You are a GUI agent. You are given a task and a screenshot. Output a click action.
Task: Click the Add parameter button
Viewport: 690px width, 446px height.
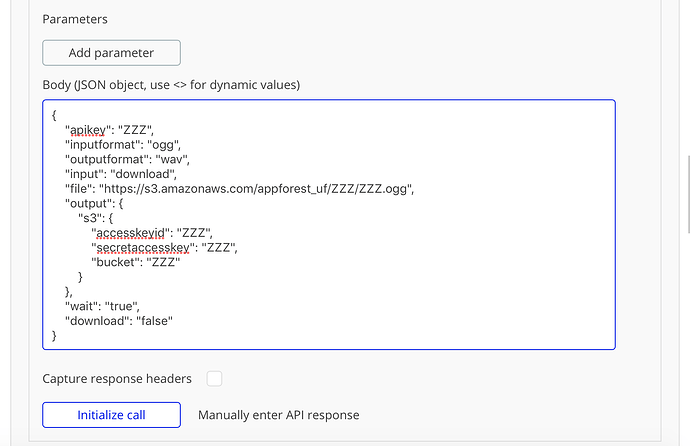coord(111,53)
